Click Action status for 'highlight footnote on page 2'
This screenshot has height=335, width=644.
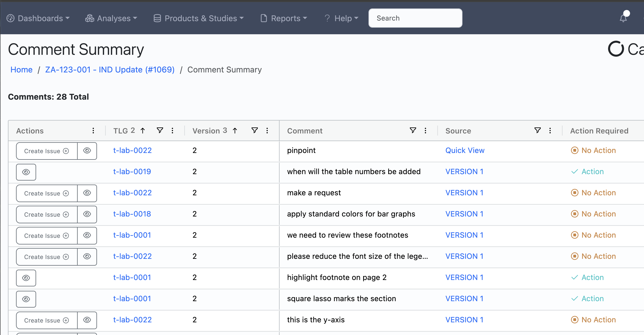pos(587,278)
